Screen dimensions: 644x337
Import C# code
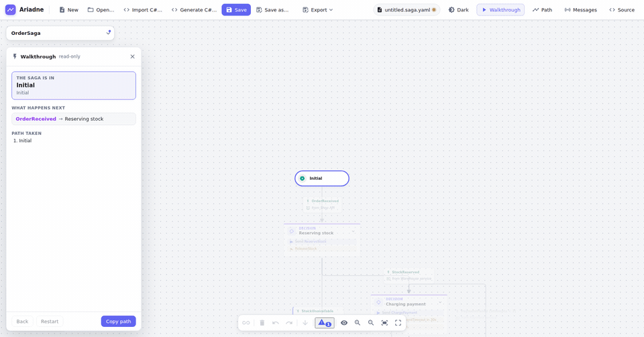(143, 10)
